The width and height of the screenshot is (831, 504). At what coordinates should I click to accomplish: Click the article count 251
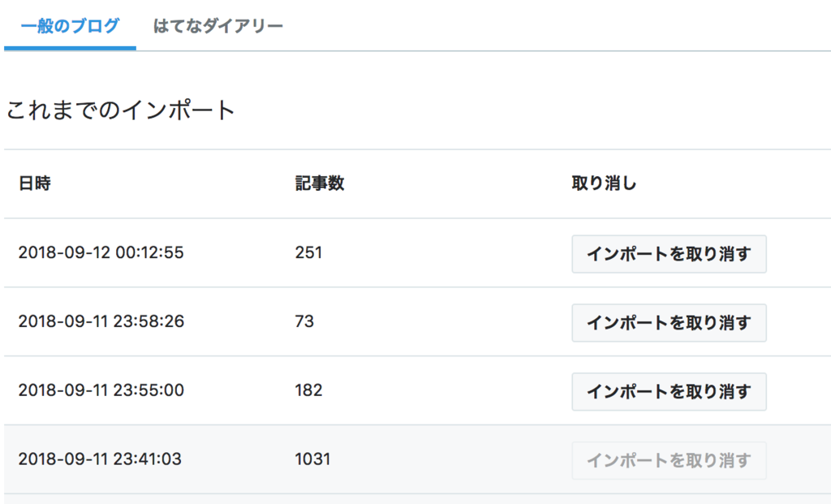(308, 252)
